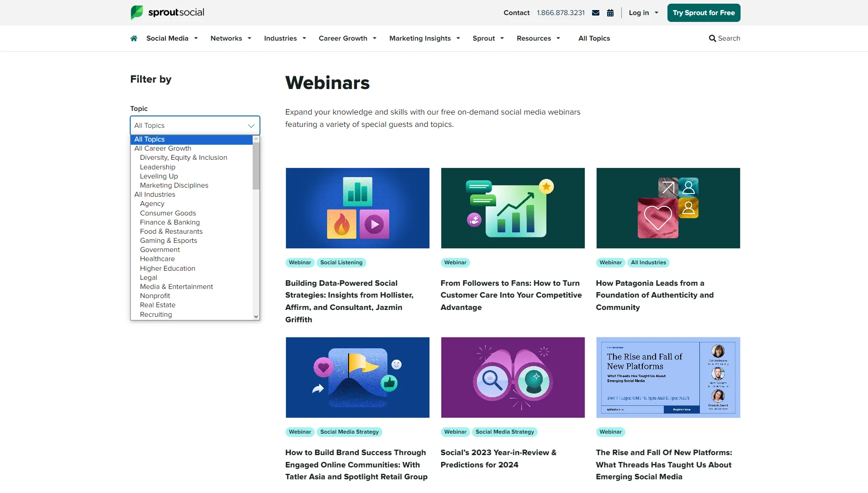Select the Healthcare option in the topic list
This screenshot has height=493, width=868.
pos(157,259)
